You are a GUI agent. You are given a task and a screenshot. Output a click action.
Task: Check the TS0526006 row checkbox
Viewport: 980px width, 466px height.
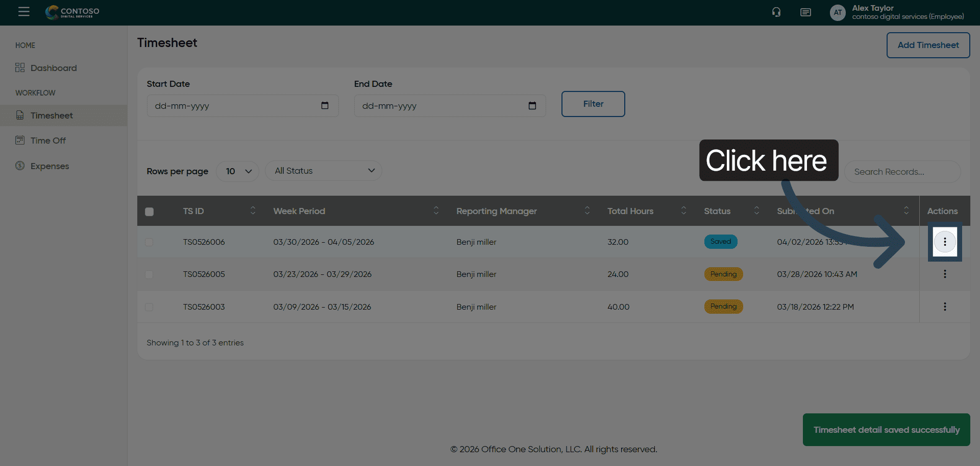tap(149, 242)
